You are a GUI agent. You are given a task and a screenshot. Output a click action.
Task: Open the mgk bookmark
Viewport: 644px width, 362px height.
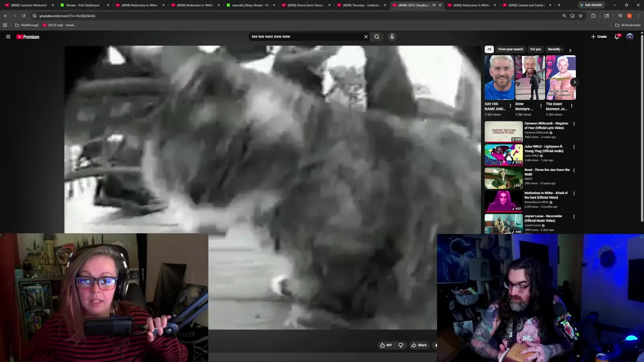[x=59, y=25]
